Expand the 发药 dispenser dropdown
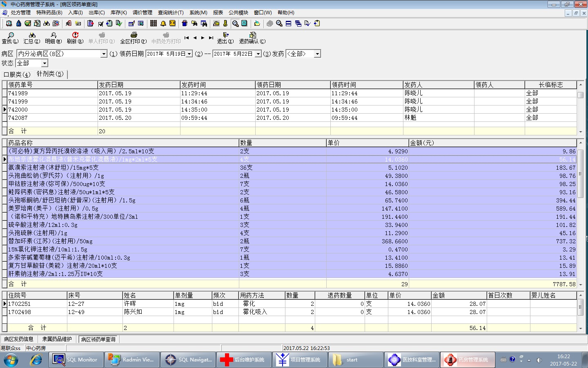Image resolution: width=588 pixels, height=368 pixels. [x=317, y=54]
